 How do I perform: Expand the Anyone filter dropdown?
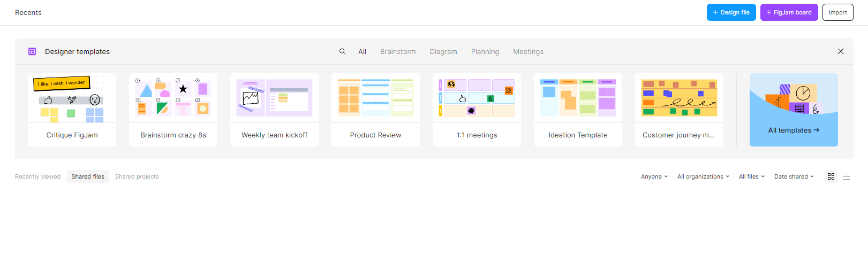(x=654, y=176)
